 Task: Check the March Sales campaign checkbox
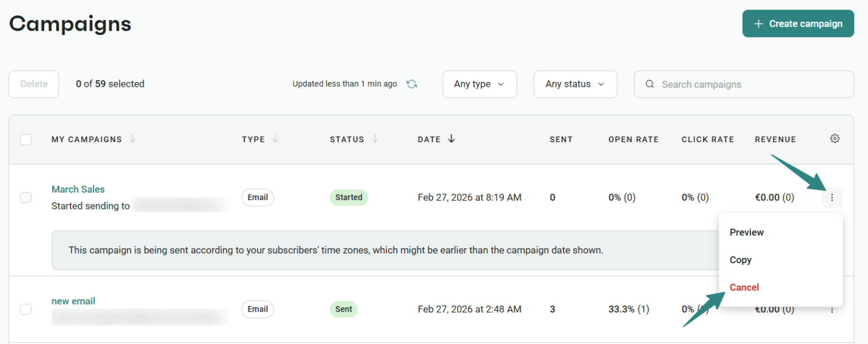(26, 198)
